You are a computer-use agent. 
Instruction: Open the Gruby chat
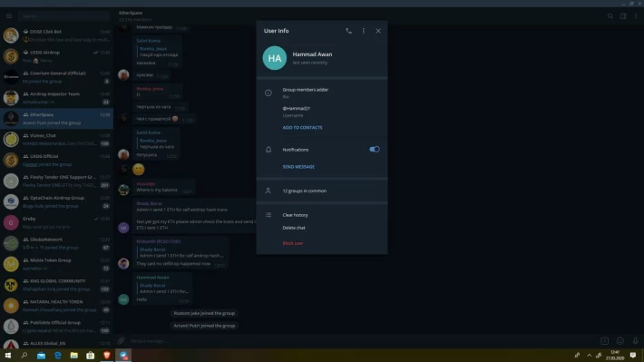[56, 222]
